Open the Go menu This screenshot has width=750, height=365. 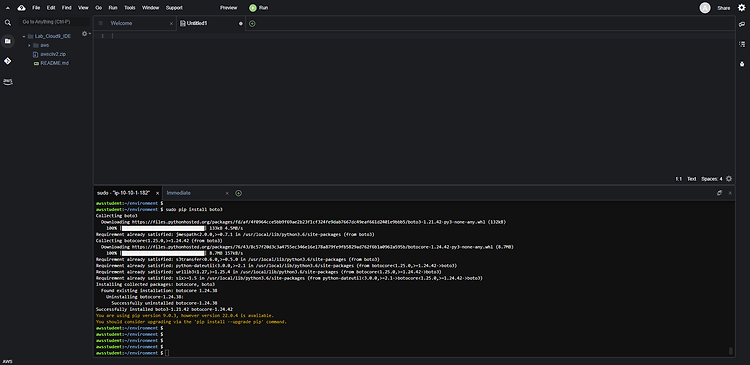pos(98,8)
